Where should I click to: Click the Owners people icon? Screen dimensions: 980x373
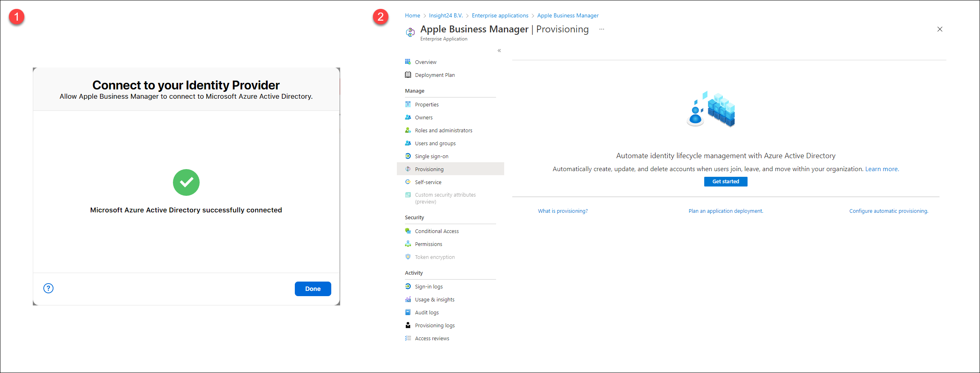pos(408,117)
